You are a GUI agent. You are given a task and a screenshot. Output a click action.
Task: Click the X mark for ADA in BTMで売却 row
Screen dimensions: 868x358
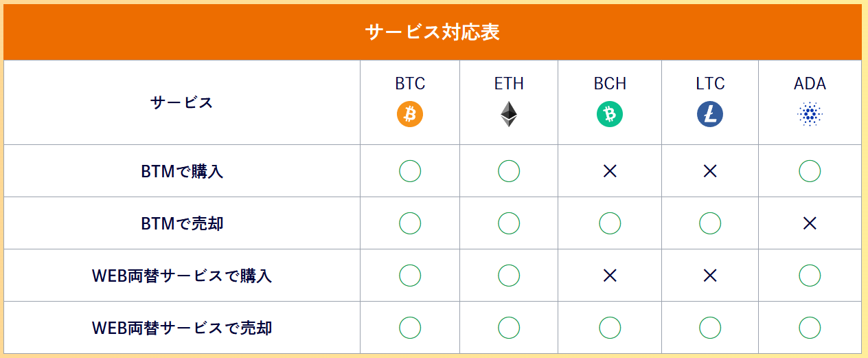[810, 223]
